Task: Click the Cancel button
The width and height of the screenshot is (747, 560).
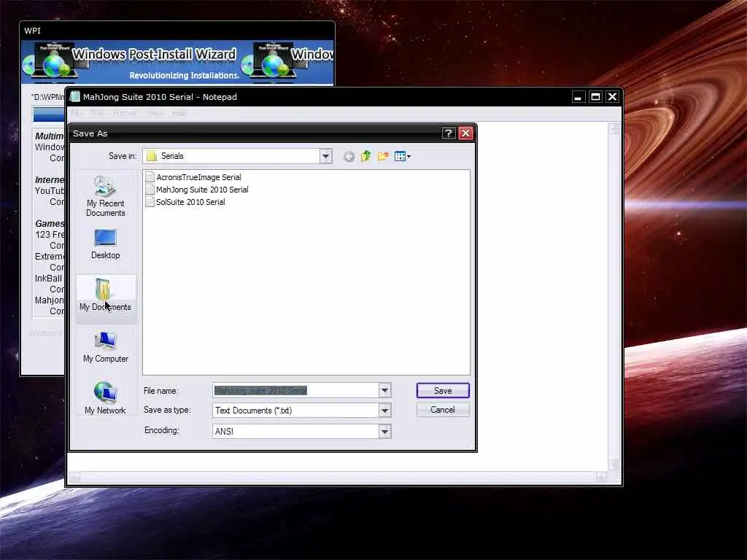Action: [443, 410]
